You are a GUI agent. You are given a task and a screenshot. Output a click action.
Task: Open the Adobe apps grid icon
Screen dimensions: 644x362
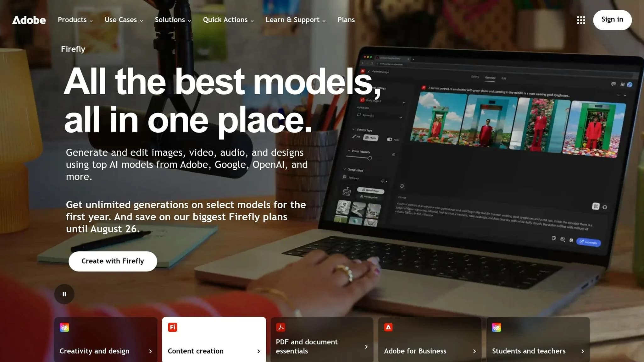(x=581, y=20)
